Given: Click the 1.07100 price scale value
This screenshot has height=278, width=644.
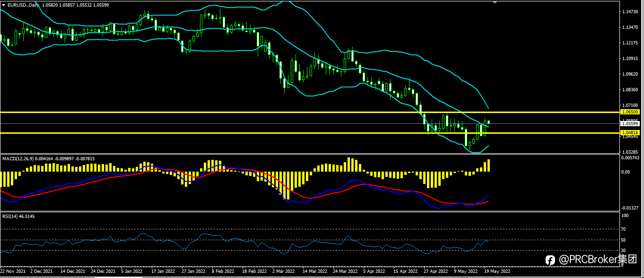Looking at the screenshot, I should pos(631,105).
